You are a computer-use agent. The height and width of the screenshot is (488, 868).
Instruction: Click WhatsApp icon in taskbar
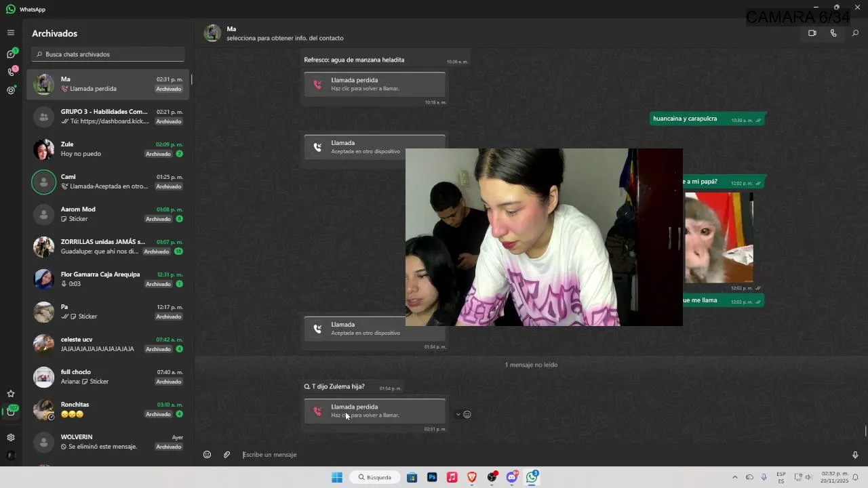click(x=532, y=477)
